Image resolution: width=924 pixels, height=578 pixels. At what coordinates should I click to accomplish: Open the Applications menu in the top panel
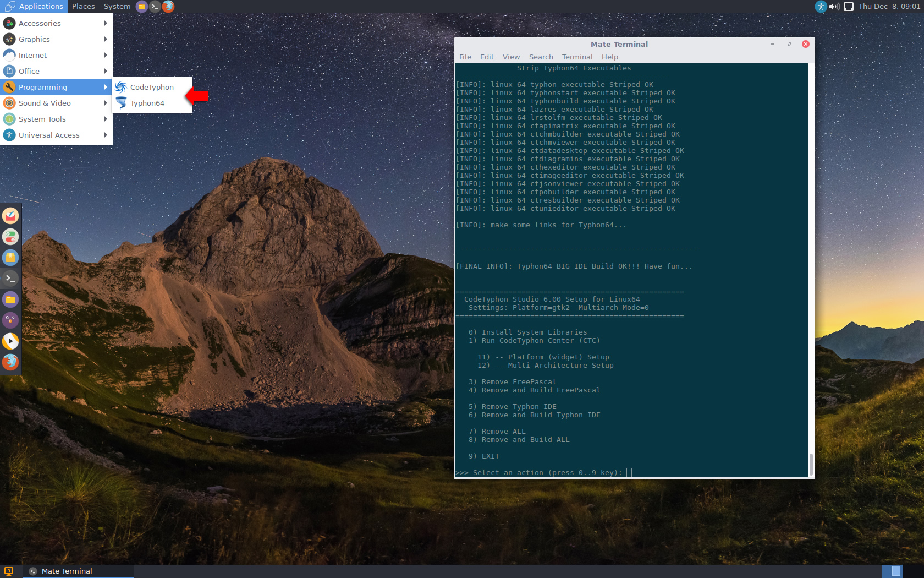[x=34, y=7]
